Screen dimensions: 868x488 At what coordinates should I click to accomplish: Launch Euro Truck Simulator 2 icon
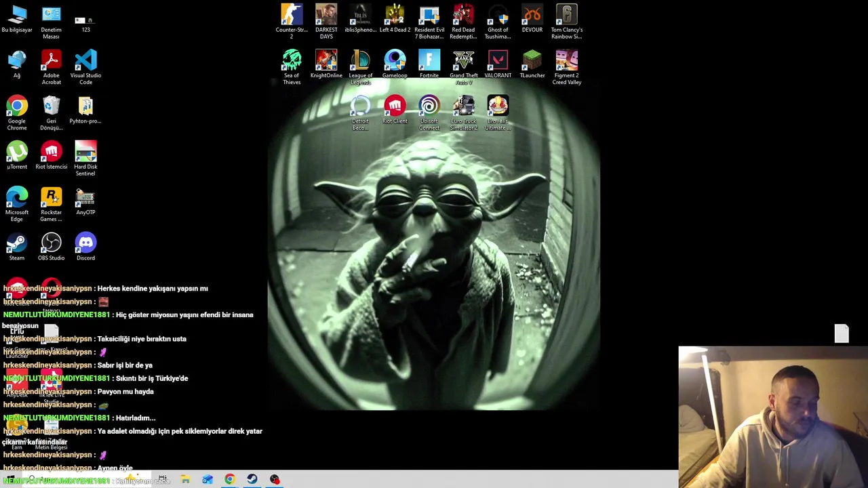pos(463,113)
